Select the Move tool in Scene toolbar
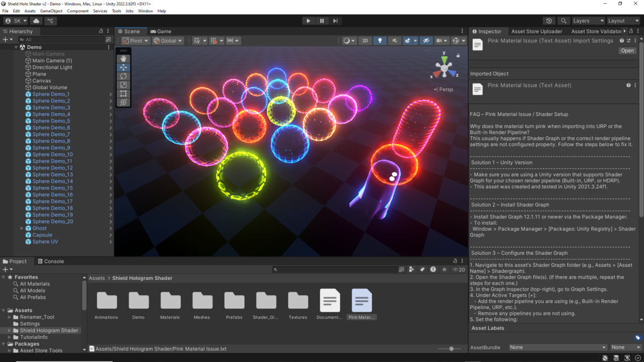Viewport: 644px width, 362px height. tap(123, 67)
